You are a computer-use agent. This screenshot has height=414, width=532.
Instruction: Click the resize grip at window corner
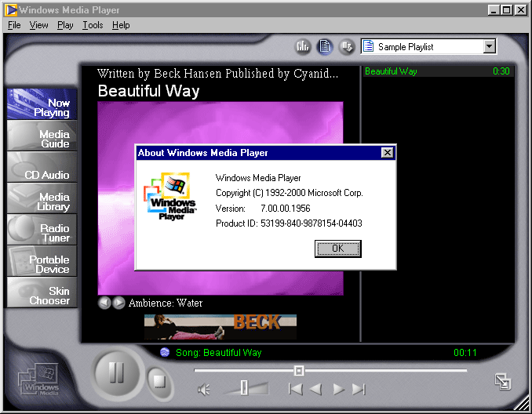(x=522, y=404)
